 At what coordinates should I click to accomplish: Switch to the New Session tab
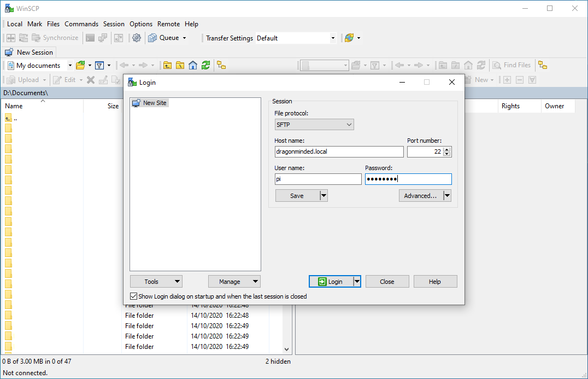[x=30, y=52]
